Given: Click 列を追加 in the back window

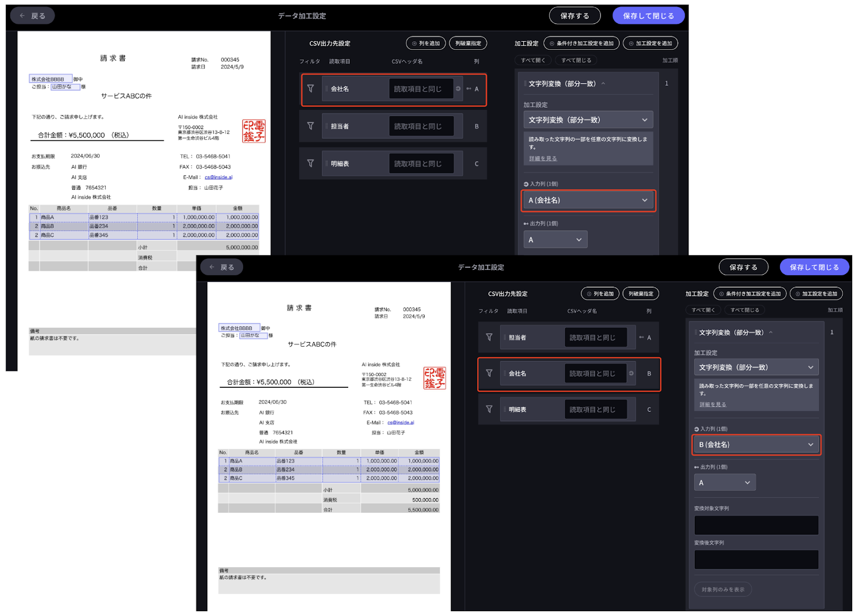Looking at the screenshot, I should [x=426, y=43].
